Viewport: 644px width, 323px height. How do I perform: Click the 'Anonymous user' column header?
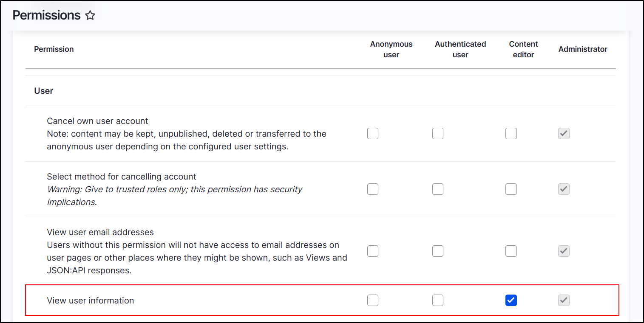[391, 49]
